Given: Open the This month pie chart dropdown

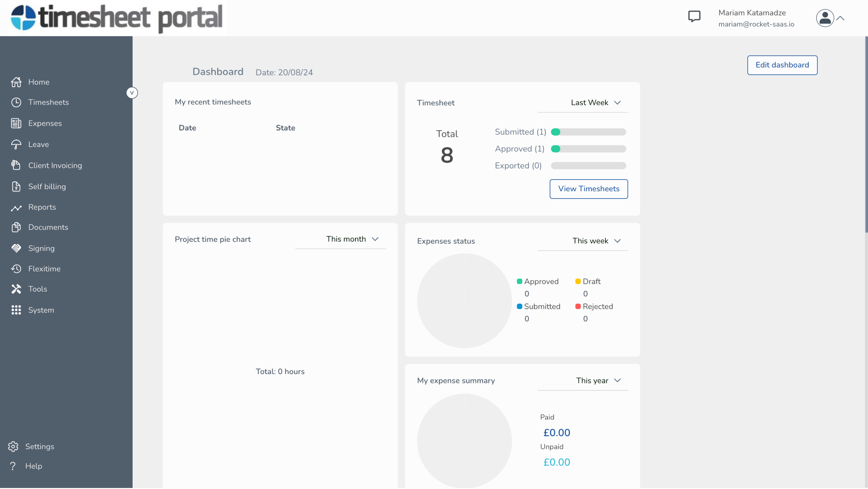Looking at the screenshot, I should click(352, 239).
